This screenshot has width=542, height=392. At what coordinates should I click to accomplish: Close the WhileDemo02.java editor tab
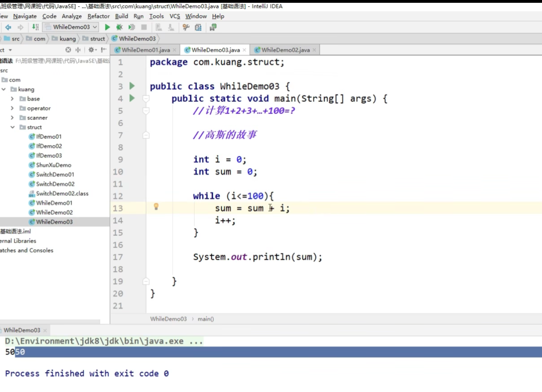[x=314, y=50]
